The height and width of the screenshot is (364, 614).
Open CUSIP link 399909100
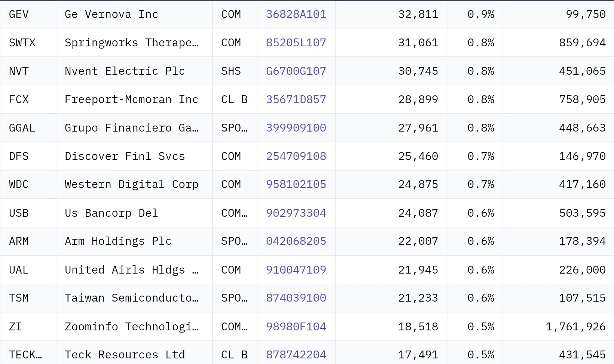point(296,128)
